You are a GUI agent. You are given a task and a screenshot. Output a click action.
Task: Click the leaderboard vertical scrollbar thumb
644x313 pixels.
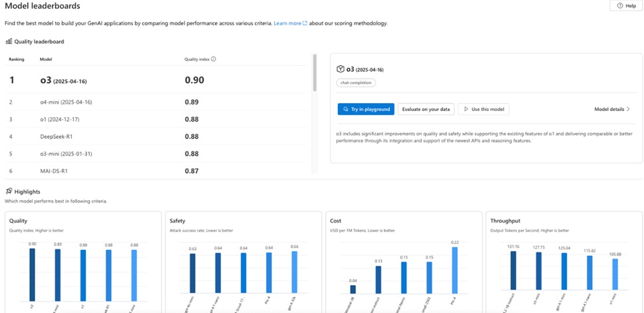[315, 72]
